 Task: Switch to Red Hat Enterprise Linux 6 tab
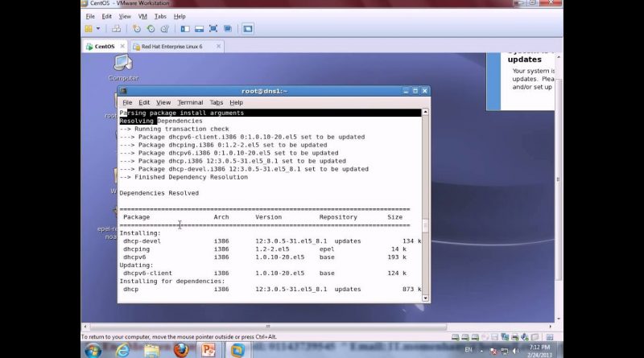coord(171,47)
